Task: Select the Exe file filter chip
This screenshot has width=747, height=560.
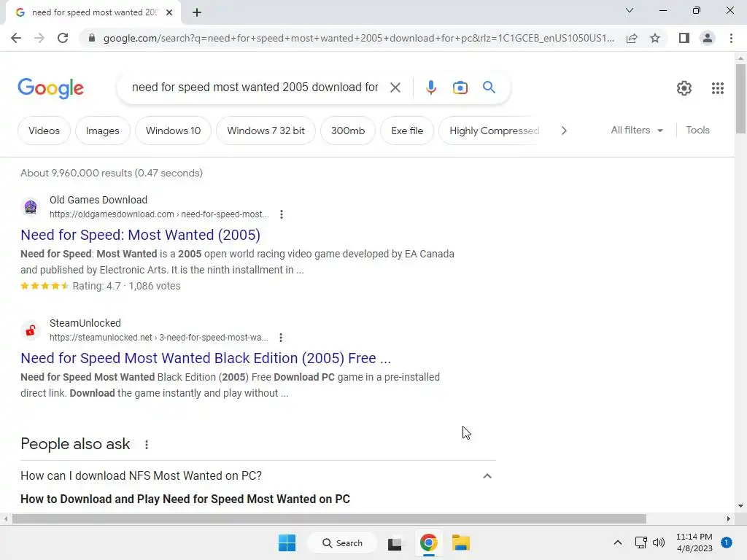Action: (x=407, y=131)
